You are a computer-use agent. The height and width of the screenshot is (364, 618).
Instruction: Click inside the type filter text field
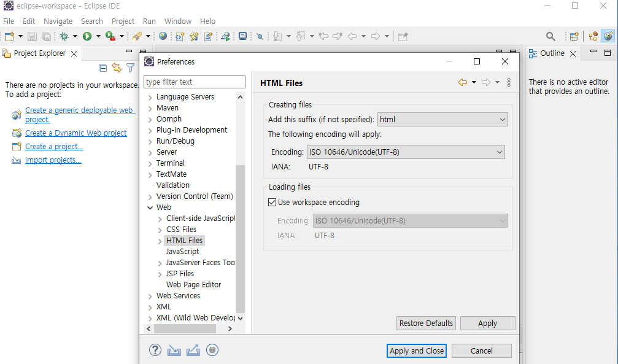(195, 82)
